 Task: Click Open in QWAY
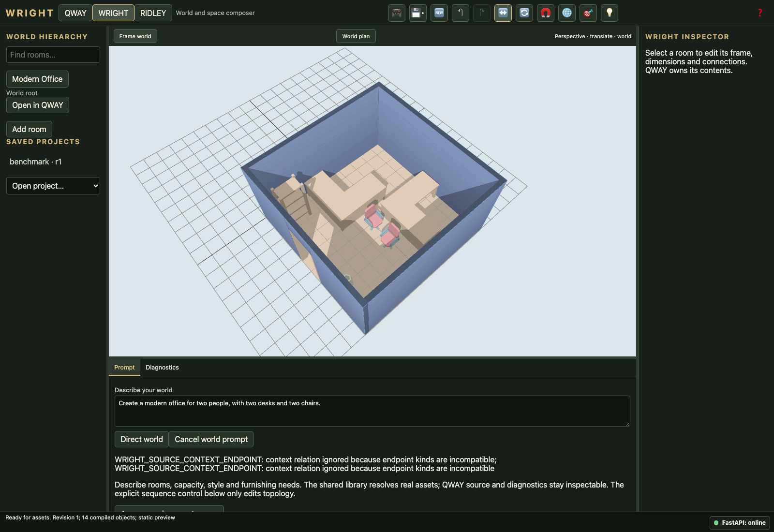tap(38, 105)
